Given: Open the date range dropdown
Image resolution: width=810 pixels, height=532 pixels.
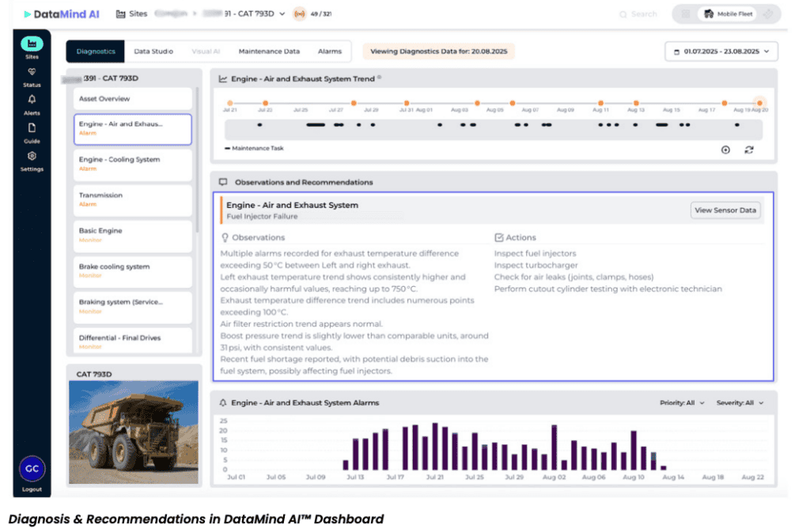Looking at the screenshot, I should (x=721, y=51).
